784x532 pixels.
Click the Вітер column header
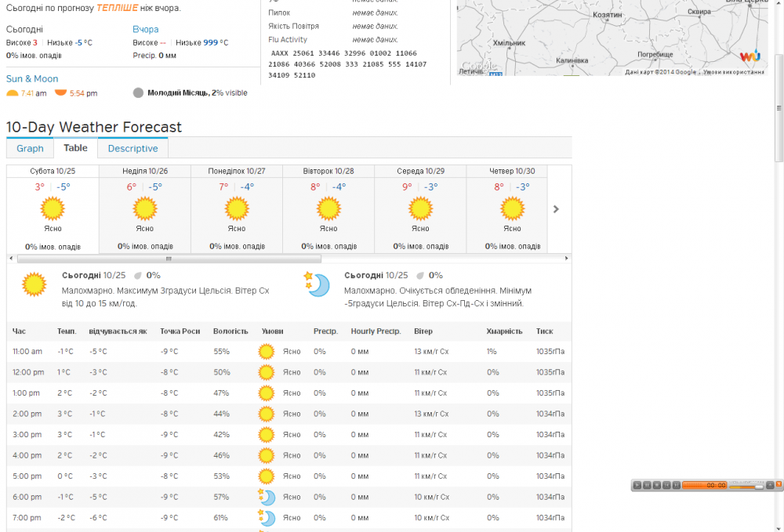(423, 331)
